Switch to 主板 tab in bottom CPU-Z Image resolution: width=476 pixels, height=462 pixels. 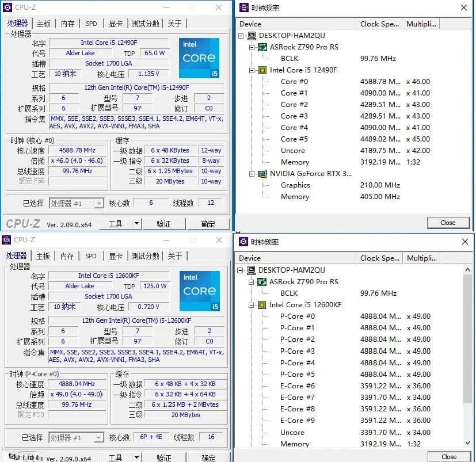(43, 256)
